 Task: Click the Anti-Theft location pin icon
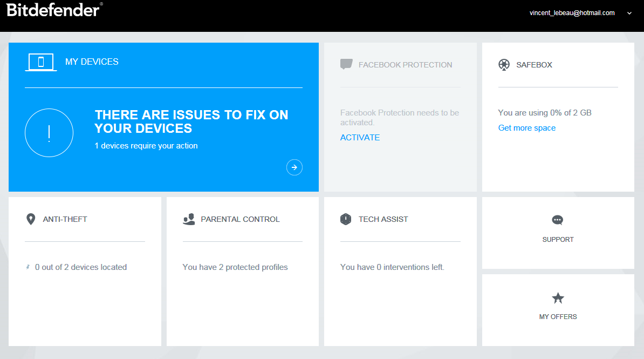[31, 219]
